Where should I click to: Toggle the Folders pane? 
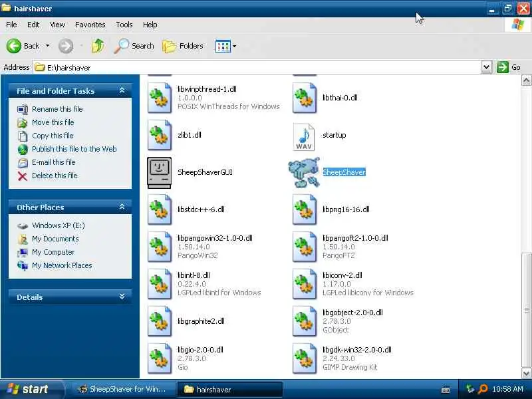pyautogui.click(x=183, y=46)
